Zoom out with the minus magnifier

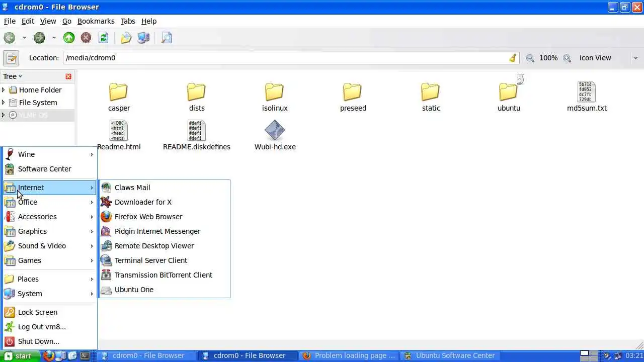[530, 58]
